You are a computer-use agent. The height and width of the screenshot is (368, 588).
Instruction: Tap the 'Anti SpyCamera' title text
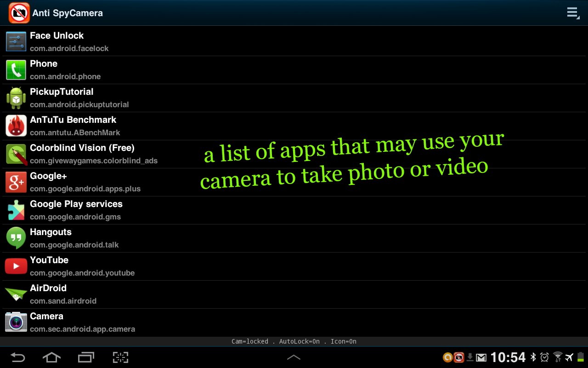(x=68, y=13)
